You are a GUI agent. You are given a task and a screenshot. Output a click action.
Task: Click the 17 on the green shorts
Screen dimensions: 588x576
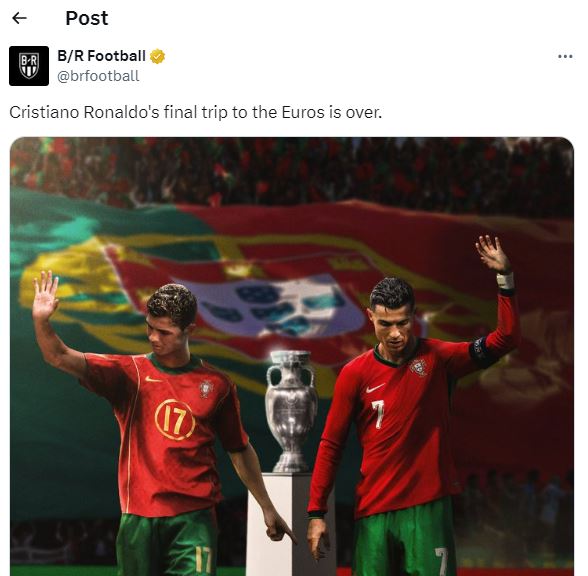(204, 560)
